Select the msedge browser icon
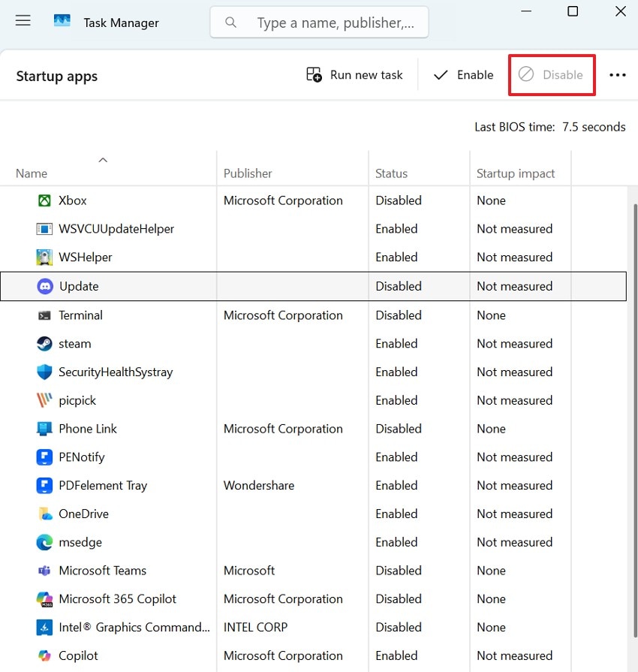638x672 pixels. [44, 542]
